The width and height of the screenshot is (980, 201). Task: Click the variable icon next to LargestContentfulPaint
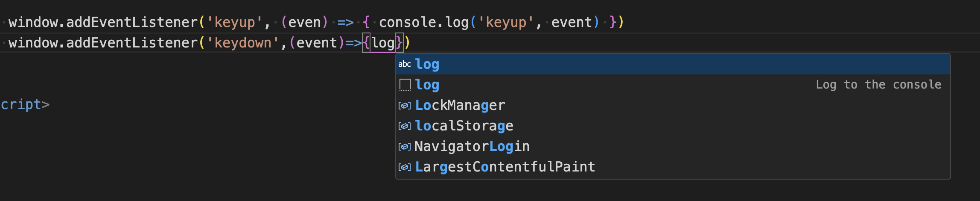tap(405, 167)
